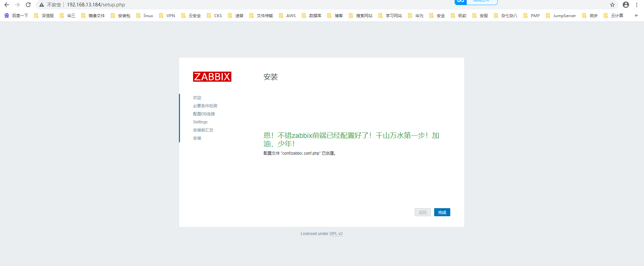644x266 pixels.
Task: Open the Chrome three-dot menu
Action: [637, 5]
